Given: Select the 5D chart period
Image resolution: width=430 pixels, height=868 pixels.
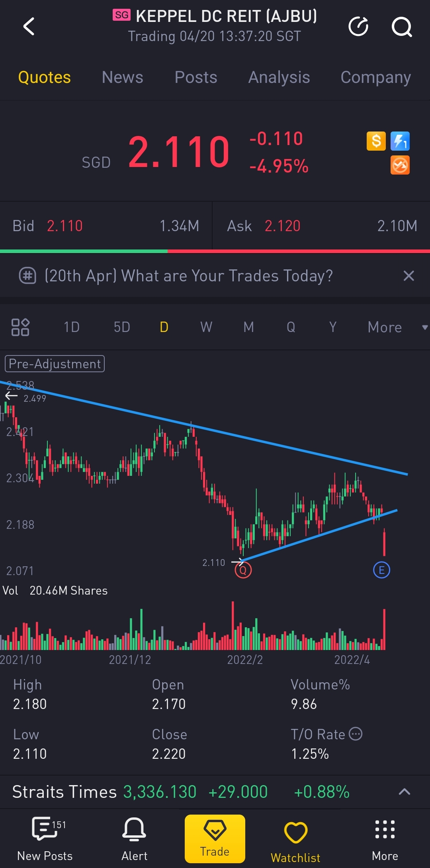Looking at the screenshot, I should tap(122, 327).
